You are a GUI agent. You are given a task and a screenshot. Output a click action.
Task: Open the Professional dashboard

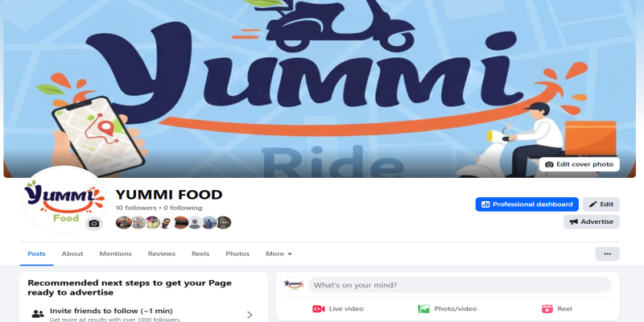point(527,204)
